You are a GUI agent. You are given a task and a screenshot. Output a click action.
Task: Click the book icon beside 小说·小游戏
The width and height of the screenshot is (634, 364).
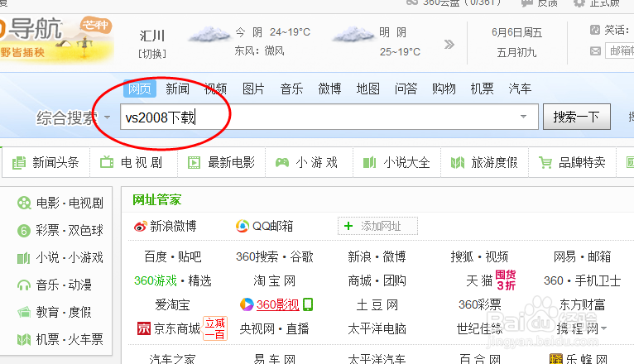tap(24, 258)
